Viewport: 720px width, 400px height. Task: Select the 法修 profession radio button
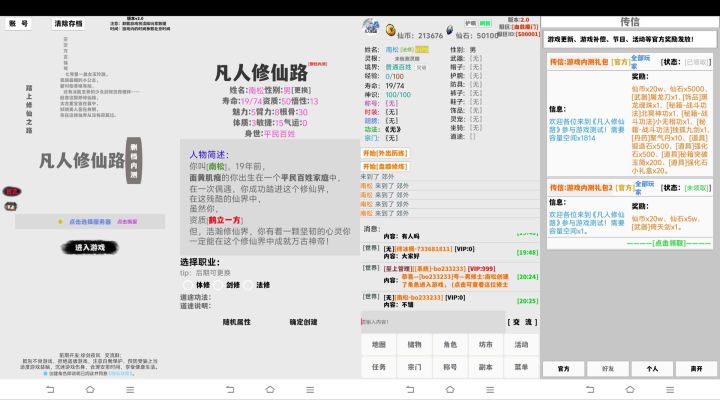[248, 285]
